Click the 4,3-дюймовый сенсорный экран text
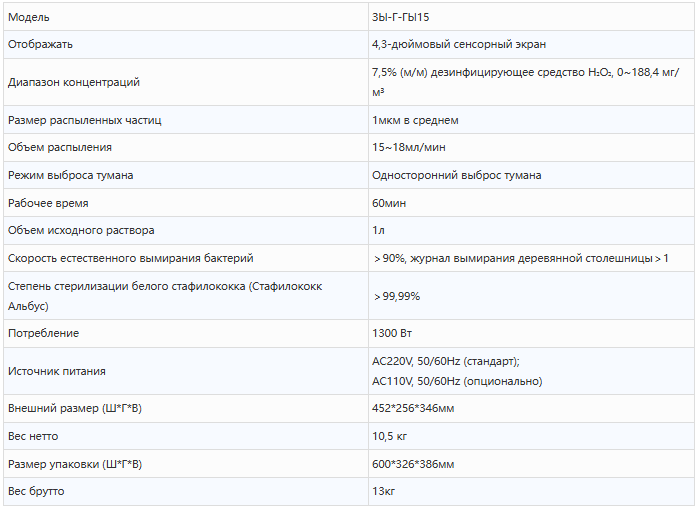This screenshot has width=697, height=508. coord(458,44)
